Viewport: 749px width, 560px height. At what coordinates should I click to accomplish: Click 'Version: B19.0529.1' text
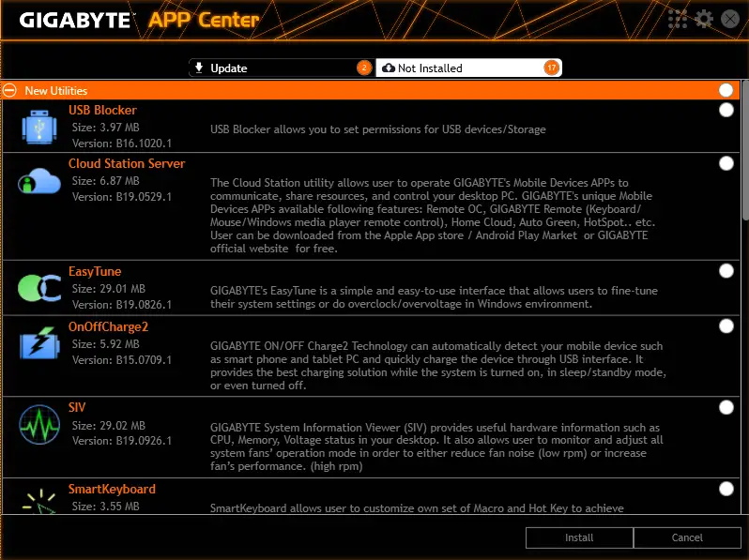[x=122, y=197]
